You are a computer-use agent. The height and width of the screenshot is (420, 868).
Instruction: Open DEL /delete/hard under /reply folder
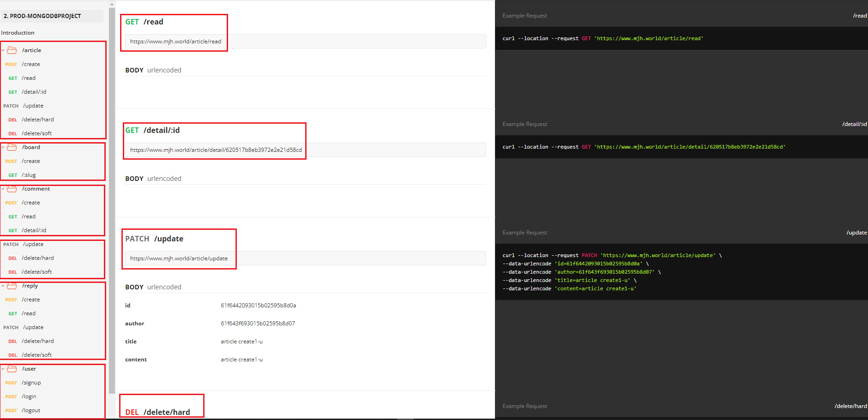[31, 341]
